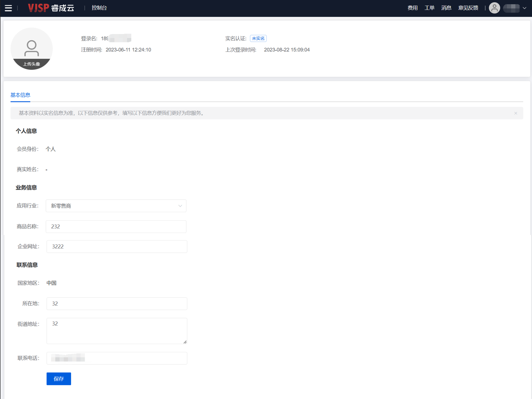Open the 控制台 console link
Viewport: 532px width, 399px height.
pos(99,8)
